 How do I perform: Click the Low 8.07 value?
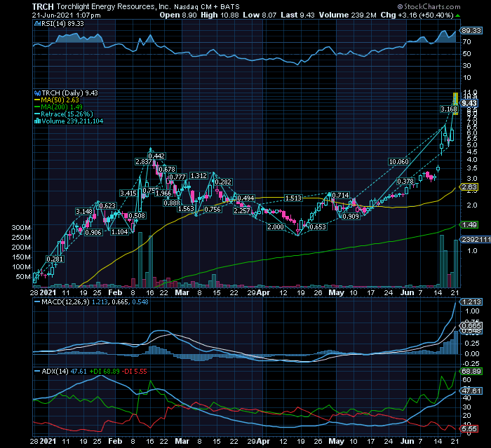click(260, 15)
